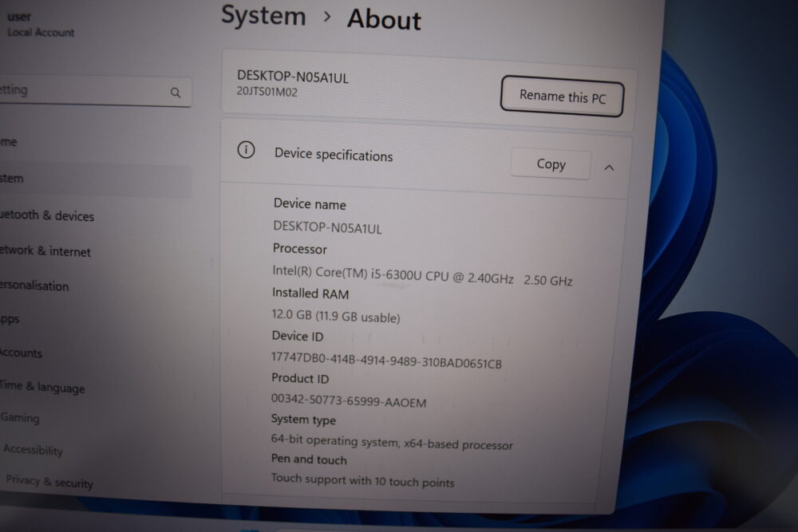Image resolution: width=798 pixels, height=532 pixels.
Task: Click the System type label
Action: (303, 420)
